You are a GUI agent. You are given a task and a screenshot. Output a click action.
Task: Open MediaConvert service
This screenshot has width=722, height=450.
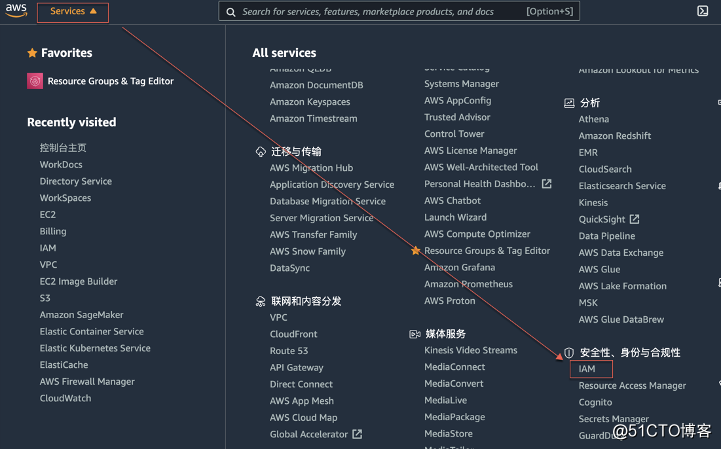454,384
